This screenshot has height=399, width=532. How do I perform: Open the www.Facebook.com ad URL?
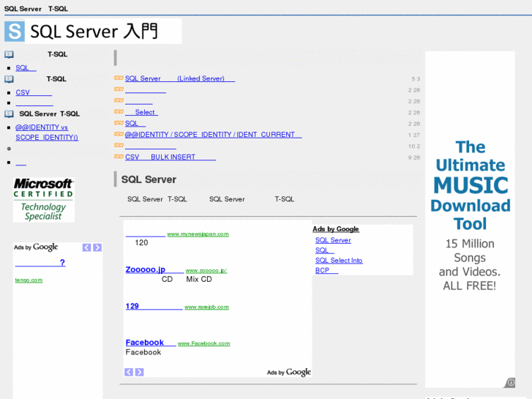click(204, 343)
